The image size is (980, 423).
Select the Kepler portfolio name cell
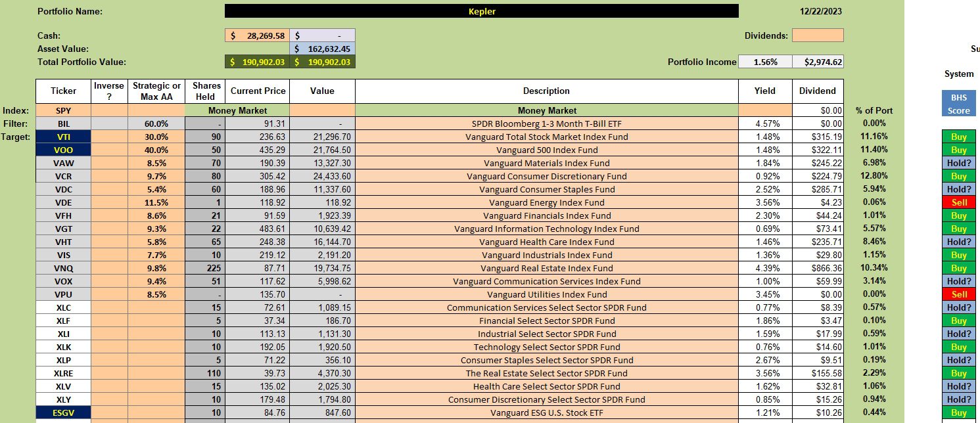(x=481, y=11)
